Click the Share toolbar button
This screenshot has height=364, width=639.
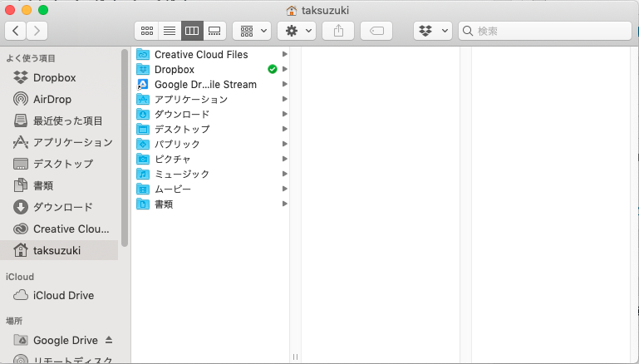pos(338,31)
